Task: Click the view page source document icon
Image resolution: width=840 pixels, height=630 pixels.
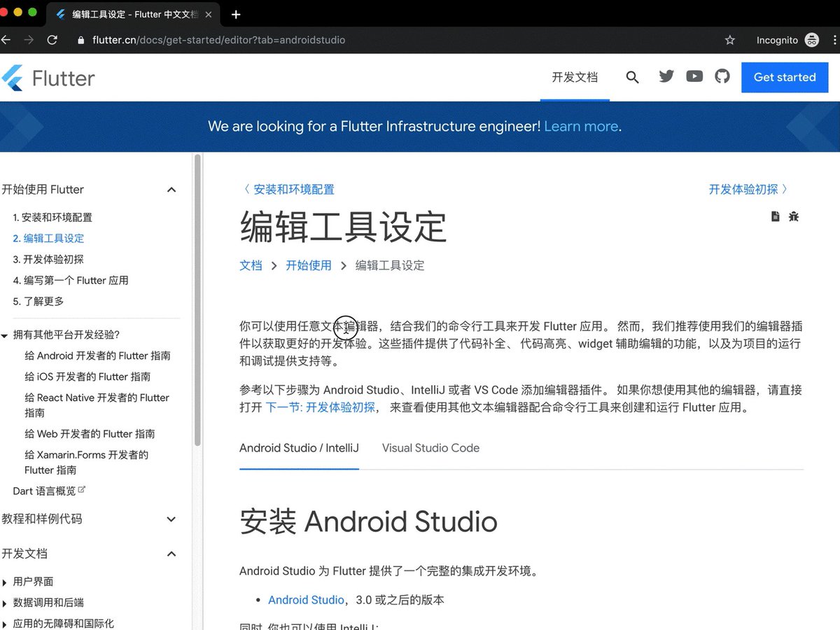Action: [775, 216]
